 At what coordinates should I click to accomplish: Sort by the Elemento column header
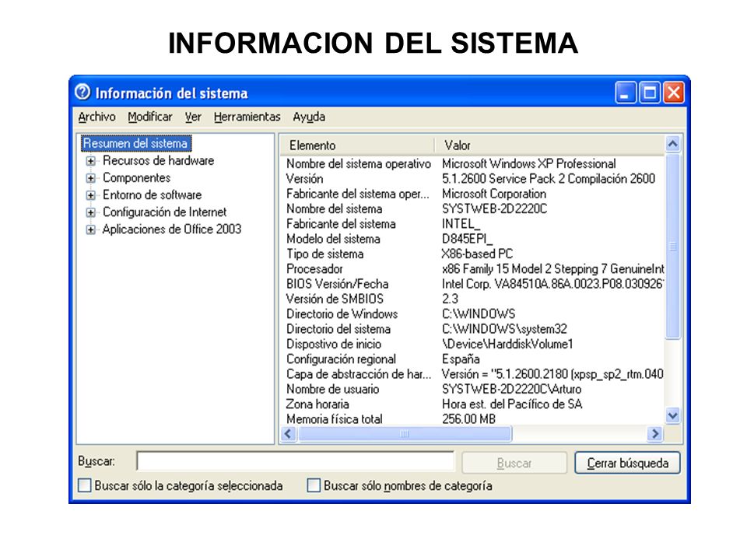357,145
